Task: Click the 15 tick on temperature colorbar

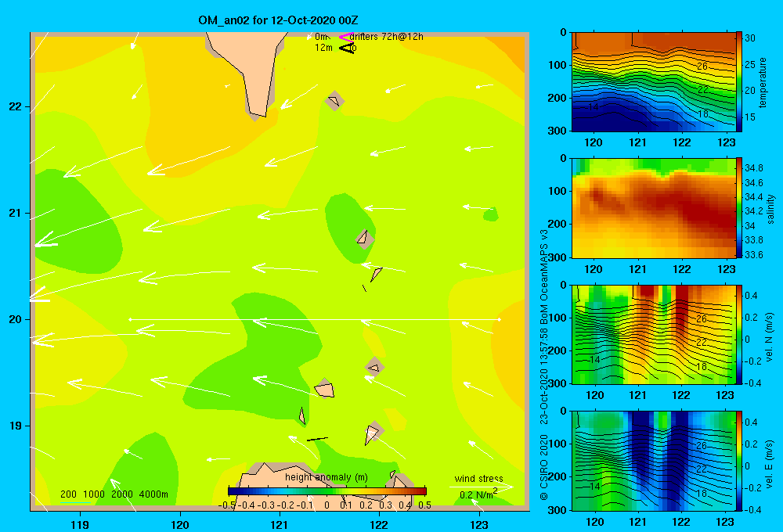Action: click(750, 117)
